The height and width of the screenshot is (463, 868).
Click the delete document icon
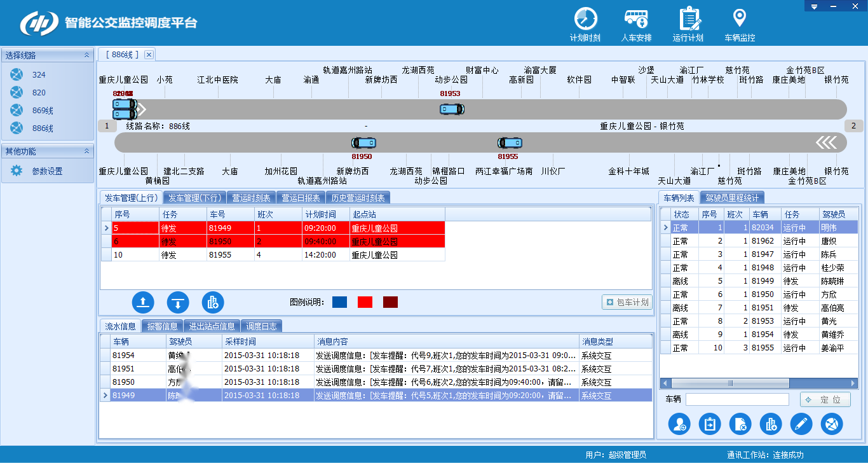coord(740,424)
